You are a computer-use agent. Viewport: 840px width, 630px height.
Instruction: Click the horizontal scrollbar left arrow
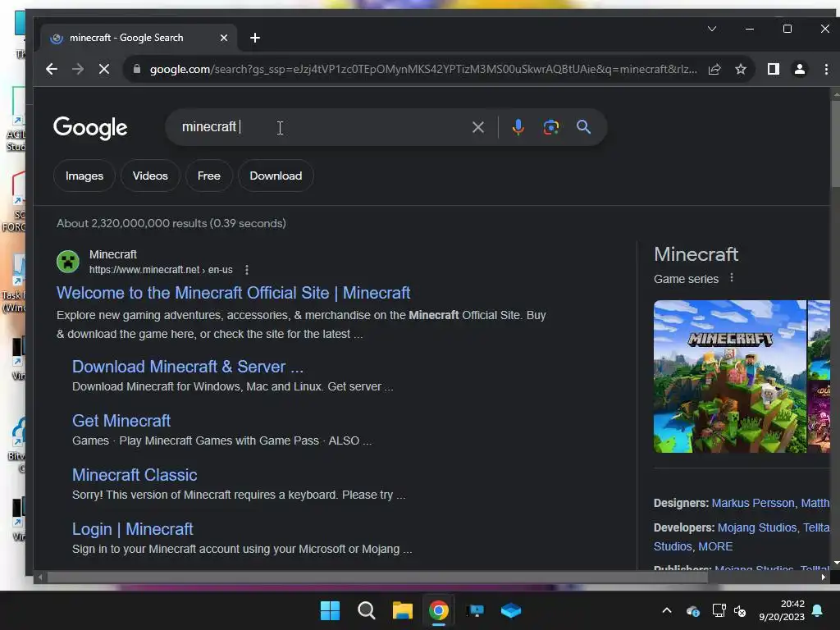click(x=39, y=577)
